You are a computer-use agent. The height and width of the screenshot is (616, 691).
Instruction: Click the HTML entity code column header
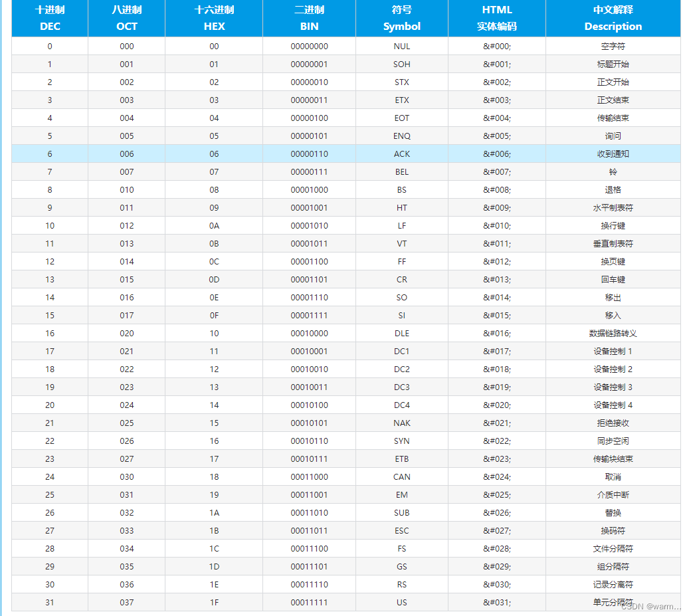tap(497, 18)
